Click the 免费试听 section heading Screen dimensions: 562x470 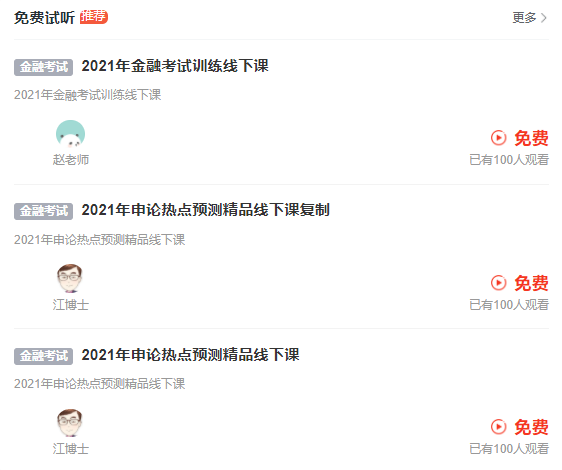(44, 18)
